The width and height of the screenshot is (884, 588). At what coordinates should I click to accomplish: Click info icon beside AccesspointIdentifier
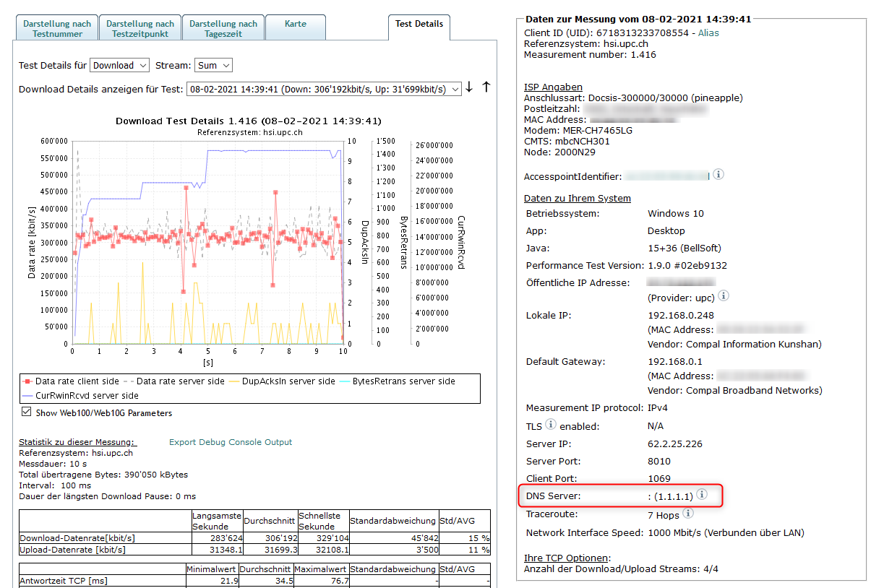click(x=718, y=175)
